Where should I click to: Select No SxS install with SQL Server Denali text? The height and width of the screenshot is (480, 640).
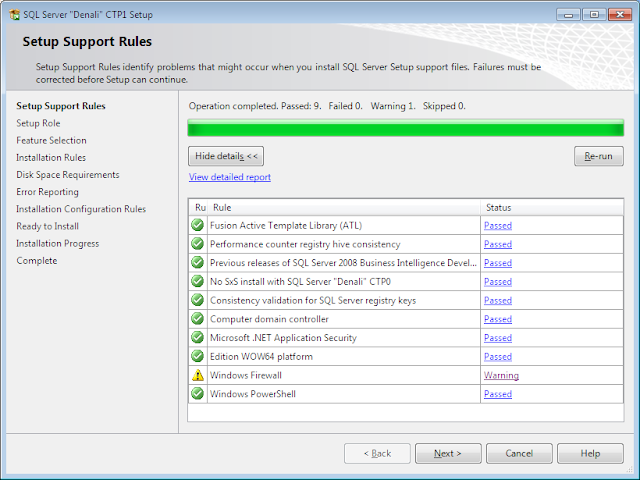(x=300, y=282)
